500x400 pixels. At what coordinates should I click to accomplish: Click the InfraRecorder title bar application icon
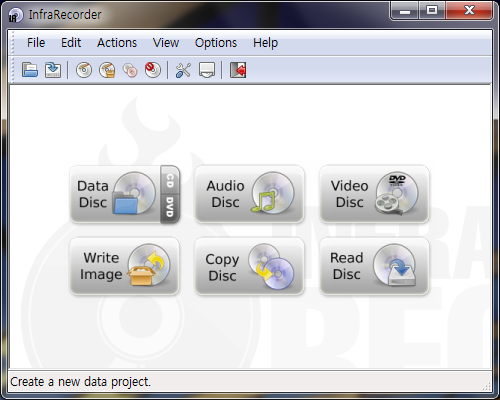(15, 15)
